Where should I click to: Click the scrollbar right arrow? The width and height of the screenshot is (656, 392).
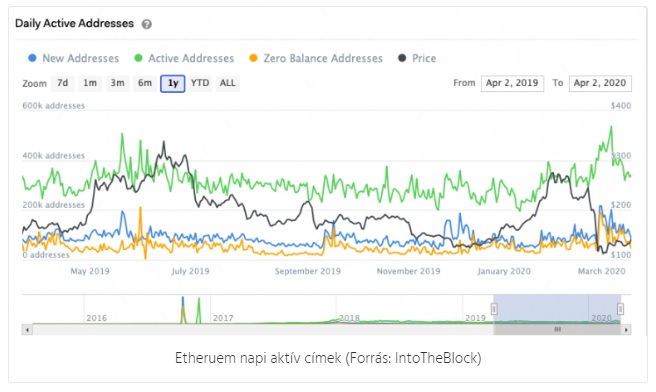626,330
